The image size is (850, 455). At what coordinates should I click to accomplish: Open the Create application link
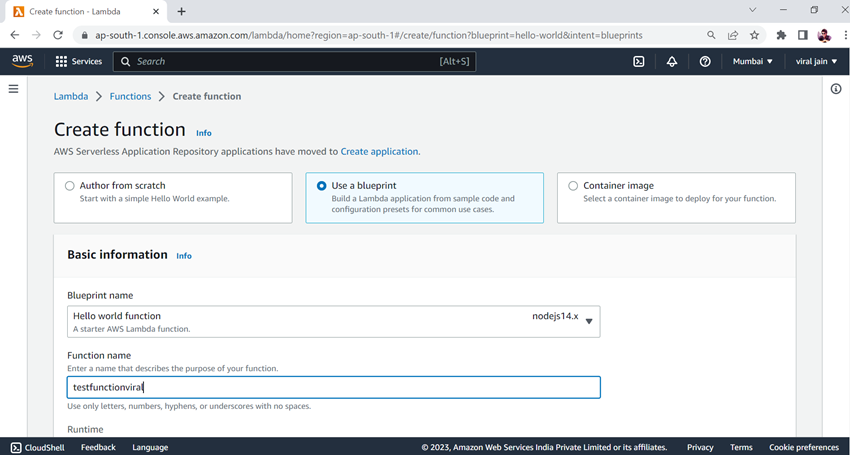[379, 151]
